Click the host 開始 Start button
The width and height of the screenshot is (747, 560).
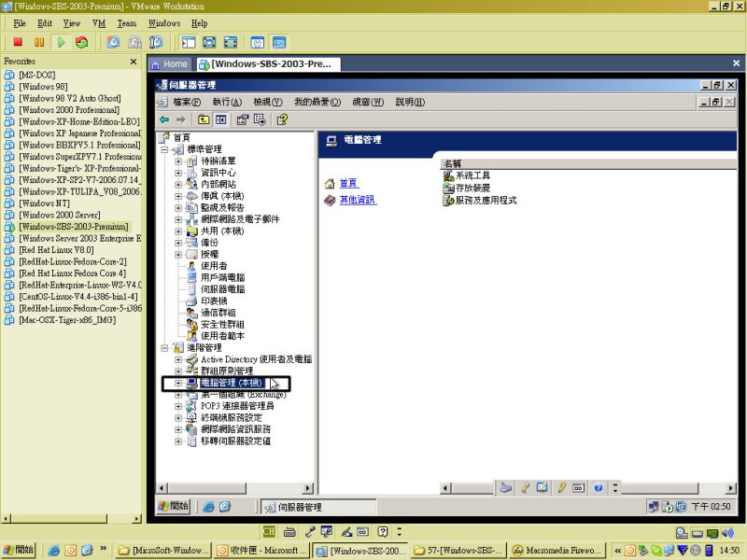[x=19, y=550]
